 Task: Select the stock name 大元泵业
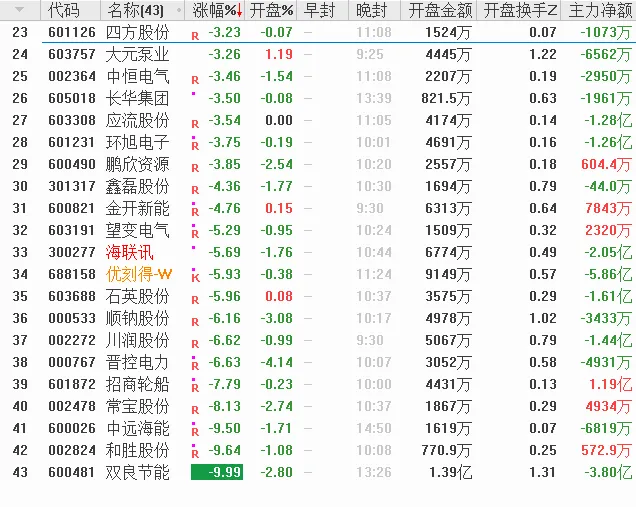click(x=137, y=54)
